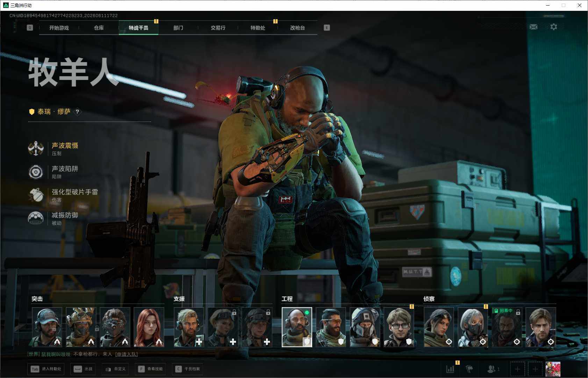Click the 声波陷阱 skill name

(x=65, y=169)
